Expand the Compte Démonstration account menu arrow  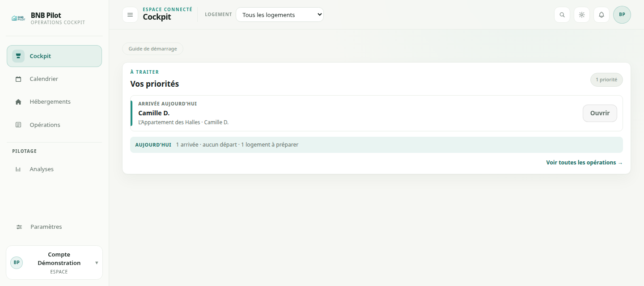point(97,263)
